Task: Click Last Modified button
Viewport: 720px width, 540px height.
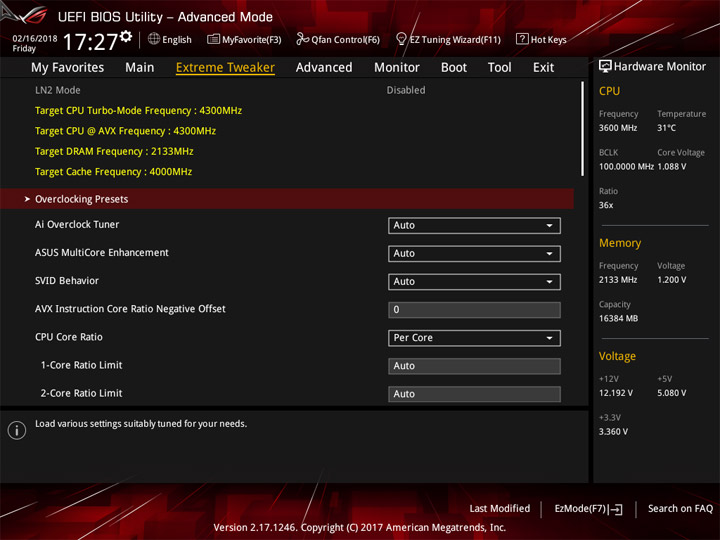Action: tap(500, 509)
